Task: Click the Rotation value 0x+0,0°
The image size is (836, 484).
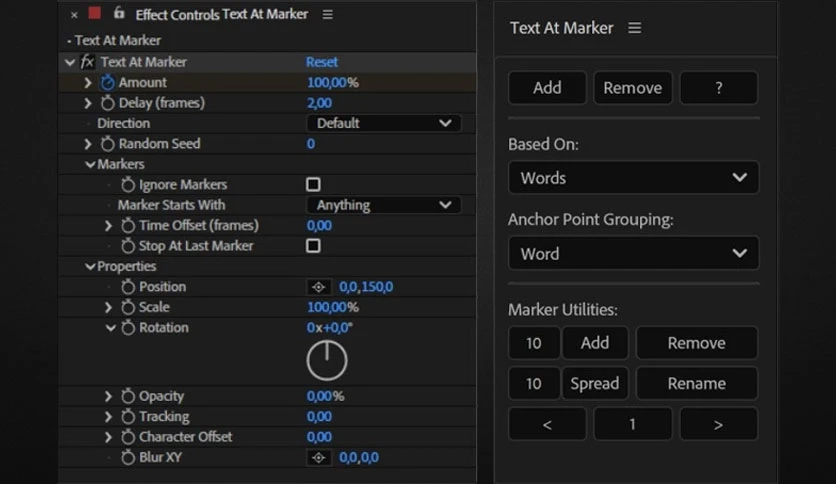Action: (329, 328)
